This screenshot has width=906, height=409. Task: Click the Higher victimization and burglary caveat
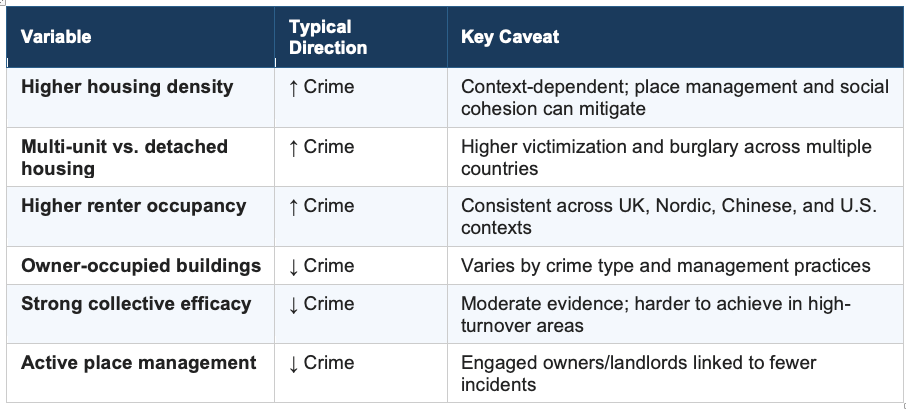[x=666, y=157]
